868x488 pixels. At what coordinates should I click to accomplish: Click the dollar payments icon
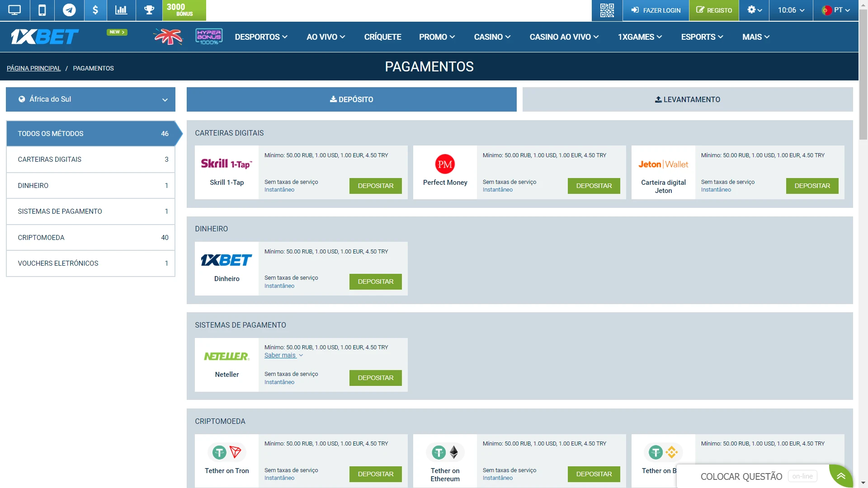pos(95,10)
